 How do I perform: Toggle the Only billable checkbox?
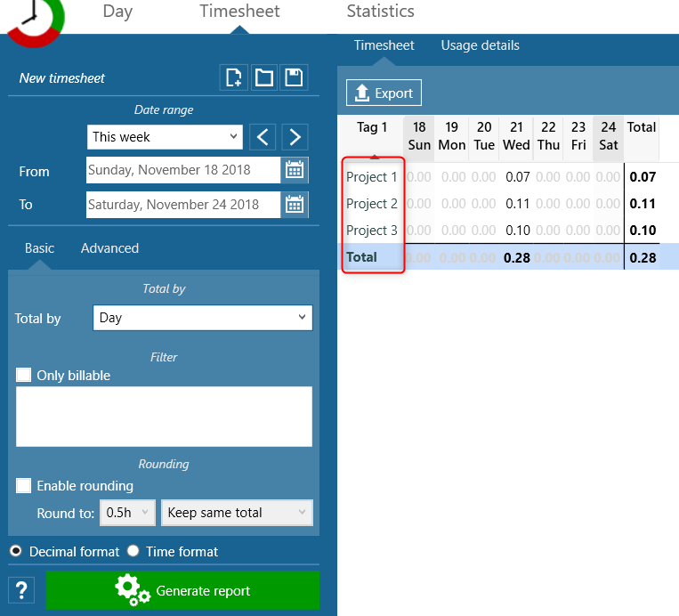[x=23, y=375]
